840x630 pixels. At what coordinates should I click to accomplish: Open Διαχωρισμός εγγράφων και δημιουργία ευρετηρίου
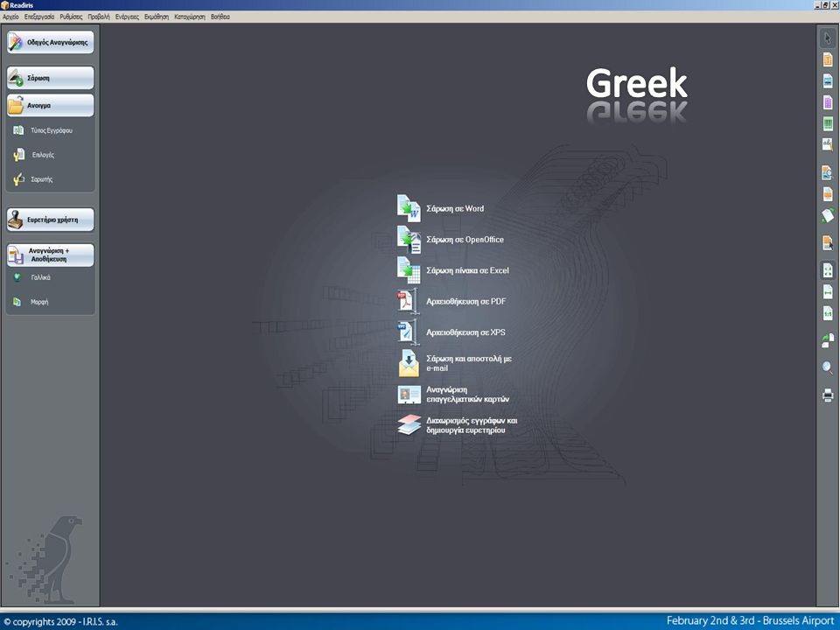(x=458, y=425)
